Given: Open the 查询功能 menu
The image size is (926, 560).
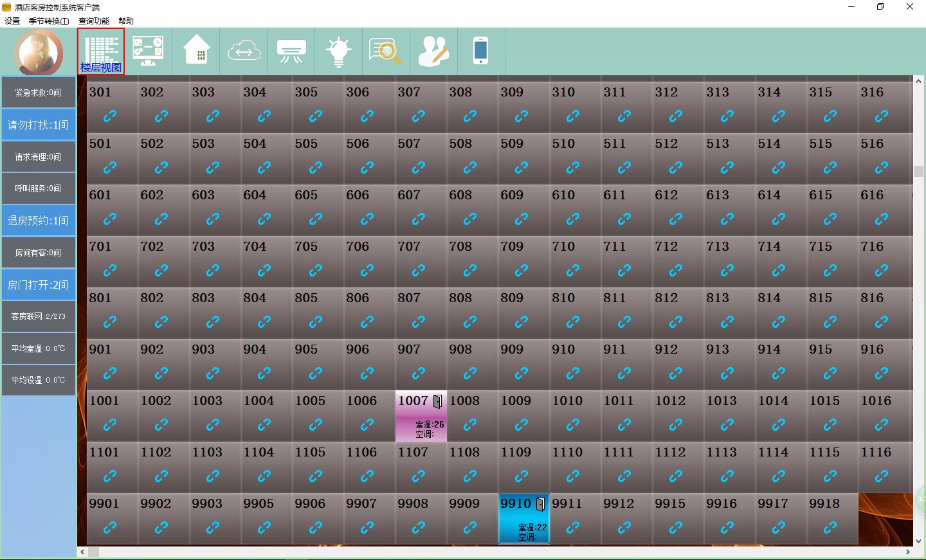Looking at the screenshot, I should (94, 21).
